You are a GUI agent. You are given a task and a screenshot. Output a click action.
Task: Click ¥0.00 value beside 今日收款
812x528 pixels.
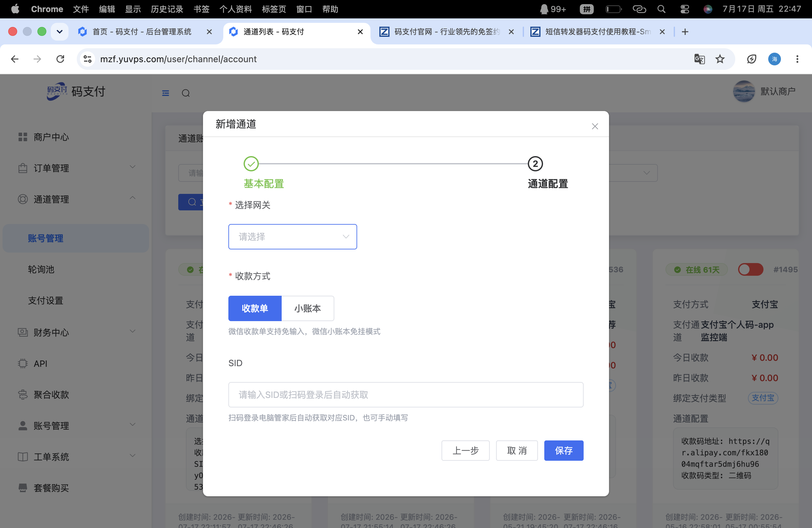(x=764, y=357)
